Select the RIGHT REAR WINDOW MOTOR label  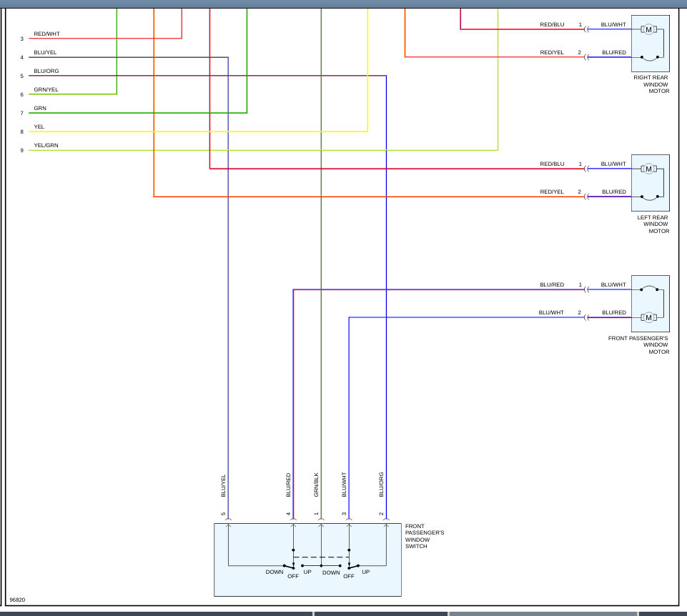pyautogui.click(x=651, y=84)
